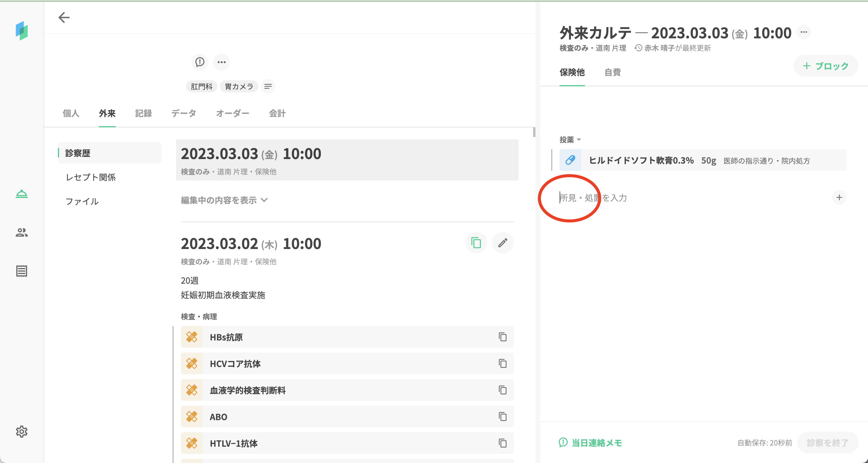Expand 編集中の内容を表示 section
The height and width of the screenshot is (463, 868).
click(224, 200)
